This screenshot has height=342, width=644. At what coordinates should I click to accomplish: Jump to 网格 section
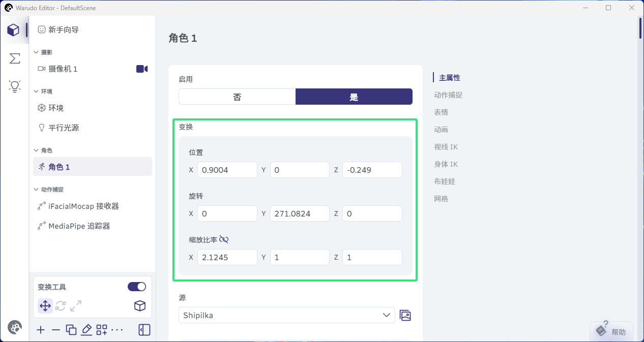(441, 199)
